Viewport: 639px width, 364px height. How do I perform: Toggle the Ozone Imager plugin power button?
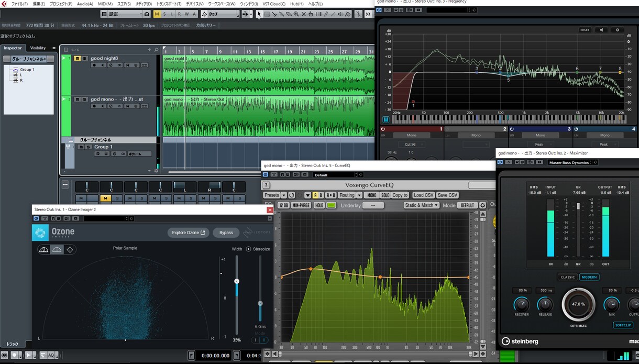coord(36,218)
